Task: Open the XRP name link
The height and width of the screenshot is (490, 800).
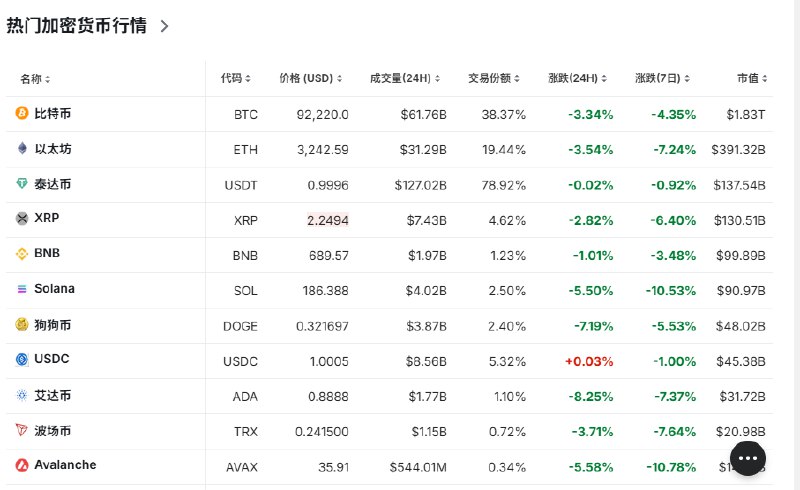Action: click(x=46, y=218)
